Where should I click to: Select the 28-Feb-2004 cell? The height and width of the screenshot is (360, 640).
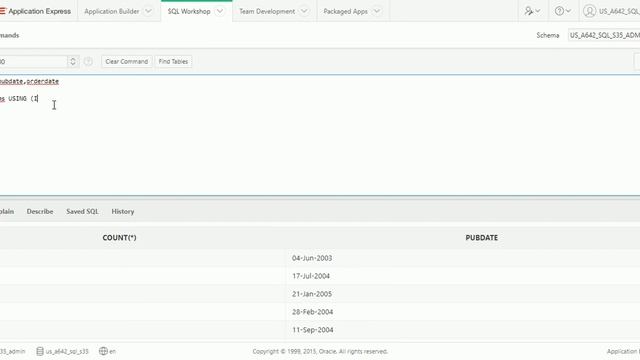pyautogui.click(x=312, y=312)
